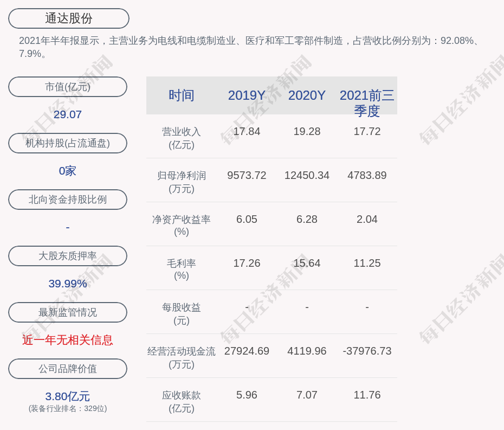
Task: Select the 时间 table header cell
Action: pos(182,95)
